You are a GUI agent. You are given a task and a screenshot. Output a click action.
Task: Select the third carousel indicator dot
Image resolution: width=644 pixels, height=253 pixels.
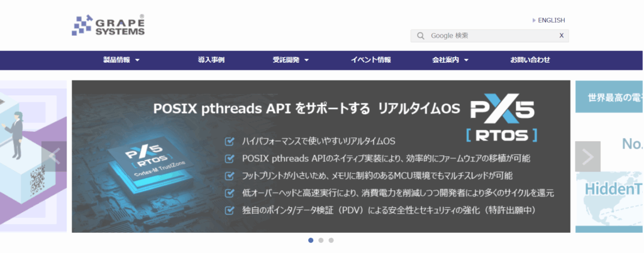[331, 240]
